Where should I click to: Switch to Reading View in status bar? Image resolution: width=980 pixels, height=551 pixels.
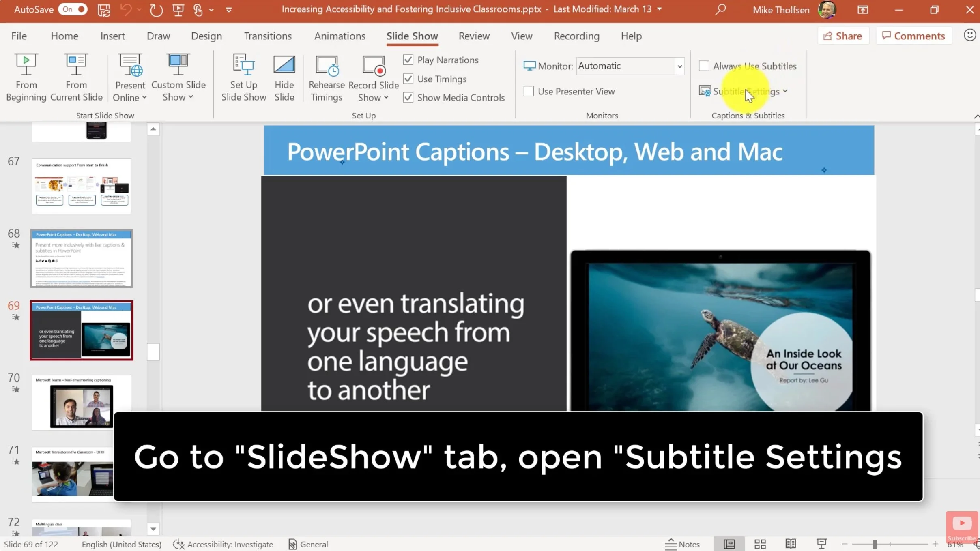click(790, 544)
